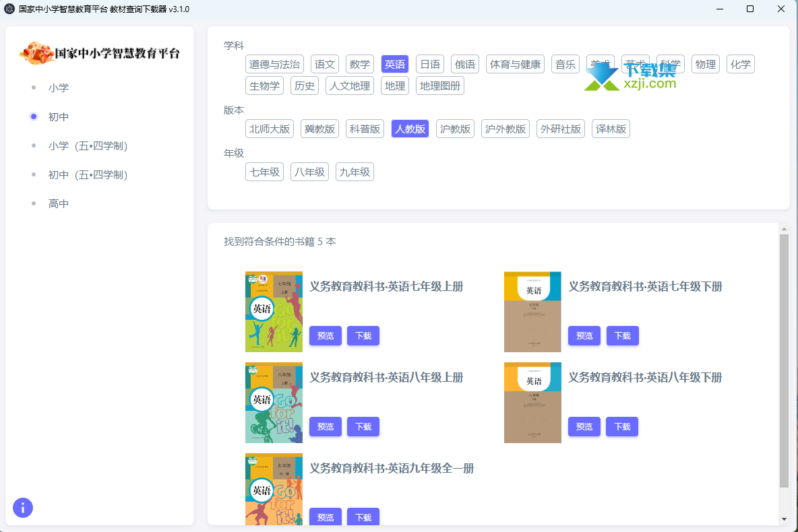Open the 英语九年级全一册 title link
Screen dimensions: 798x532
392,469
